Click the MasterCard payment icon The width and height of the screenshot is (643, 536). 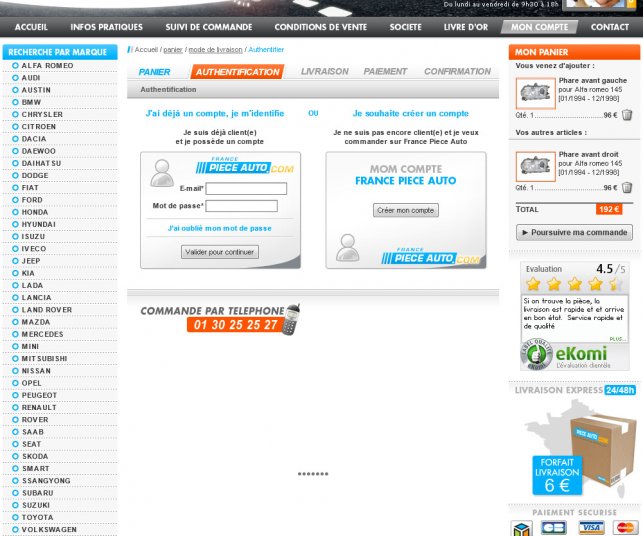pos(625,527)
